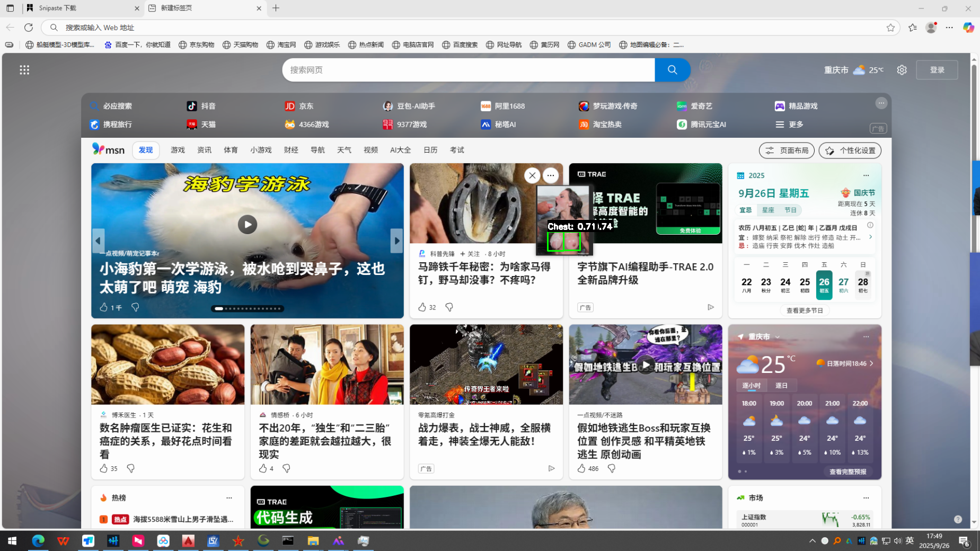Expand the 重庆市 location dropdown in weather card
The width and height of the screenshot is (980, 551).
click(x=778, y=337)
